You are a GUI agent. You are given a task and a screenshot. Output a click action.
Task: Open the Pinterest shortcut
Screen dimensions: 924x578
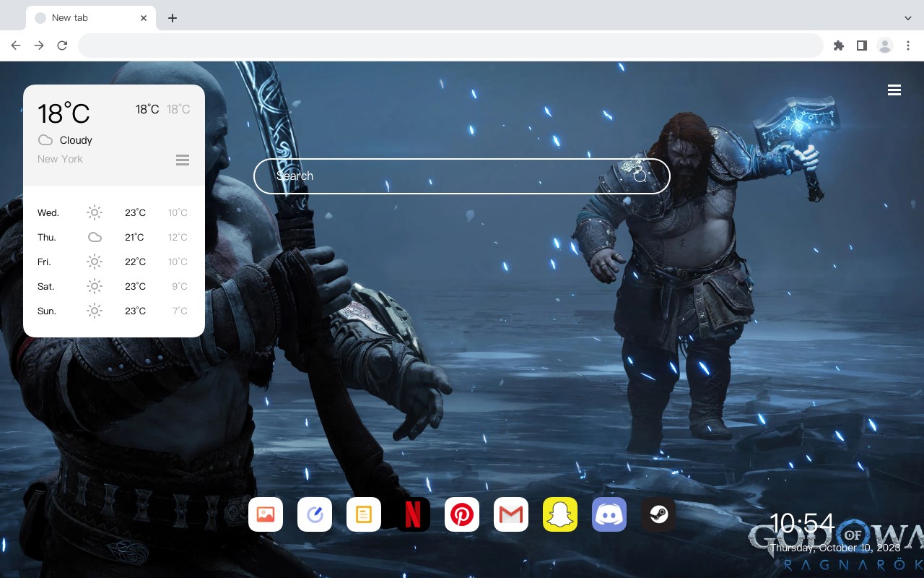click(462, 514)
